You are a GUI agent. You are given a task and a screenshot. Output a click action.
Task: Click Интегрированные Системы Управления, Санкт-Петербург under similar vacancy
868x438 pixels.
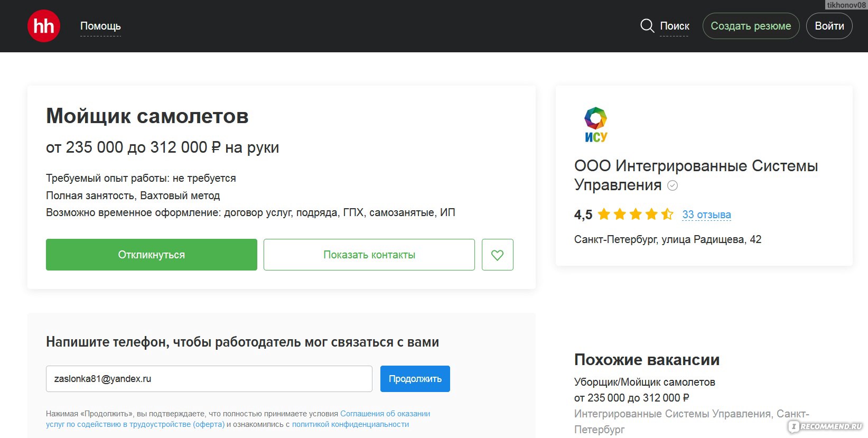tap(692, 422)
